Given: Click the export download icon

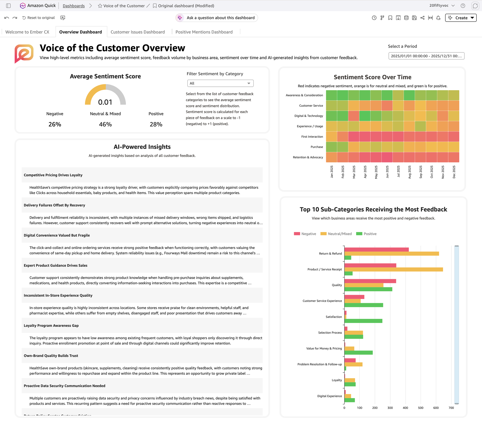Looking at the screenshot, I should point(398,18).
